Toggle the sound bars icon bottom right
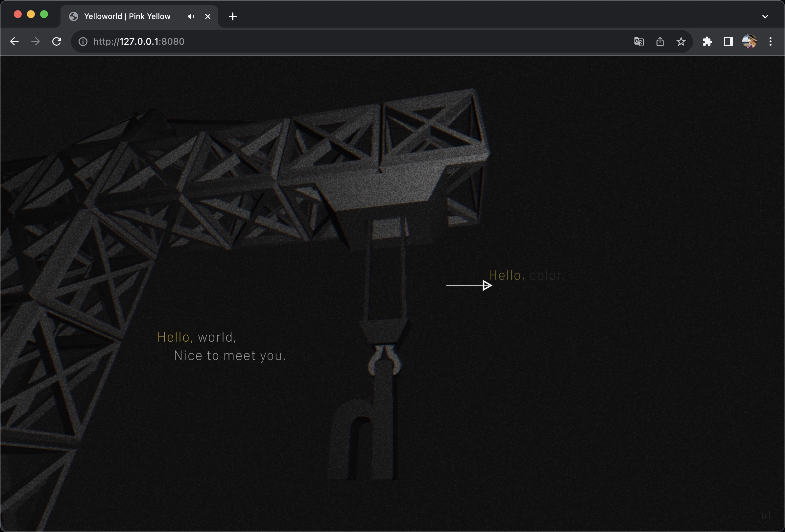 point(766,516)
